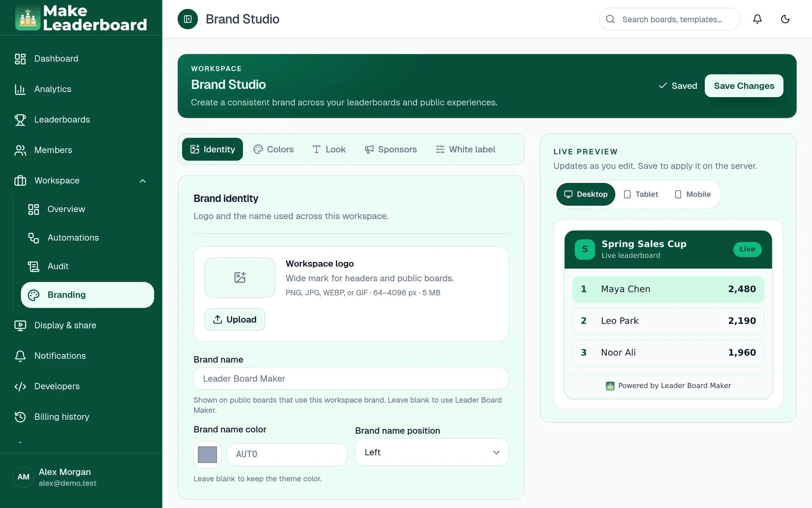812x508 pixels.
Task: Select Branding in sidebar
Action: click(x=87, y=295)
